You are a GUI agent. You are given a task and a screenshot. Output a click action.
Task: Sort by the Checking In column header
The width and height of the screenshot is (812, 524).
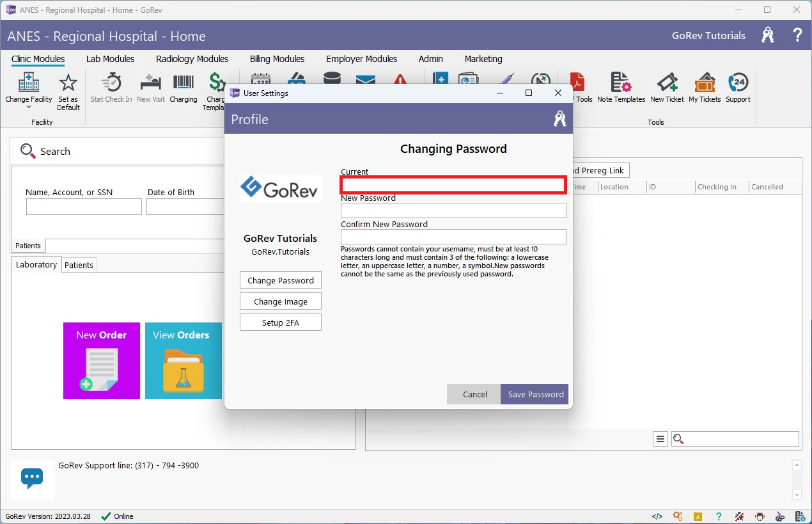pyautogui.click(x=722, y=187)
